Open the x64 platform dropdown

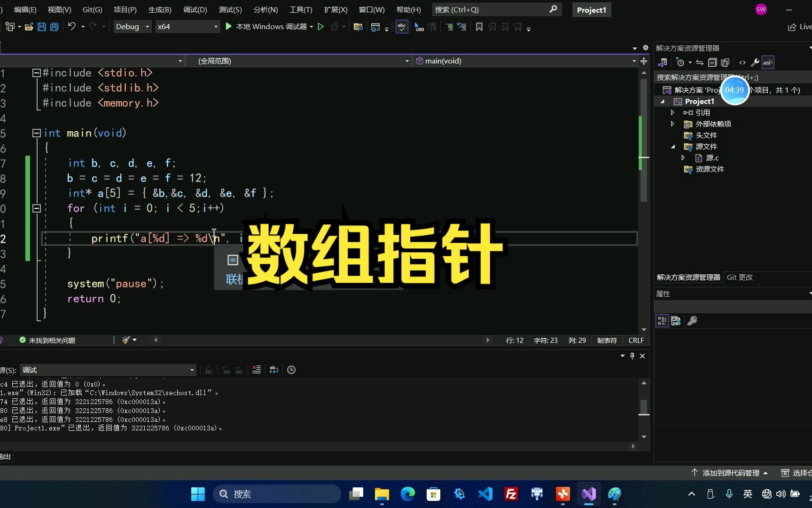click(x=187, y=26)
